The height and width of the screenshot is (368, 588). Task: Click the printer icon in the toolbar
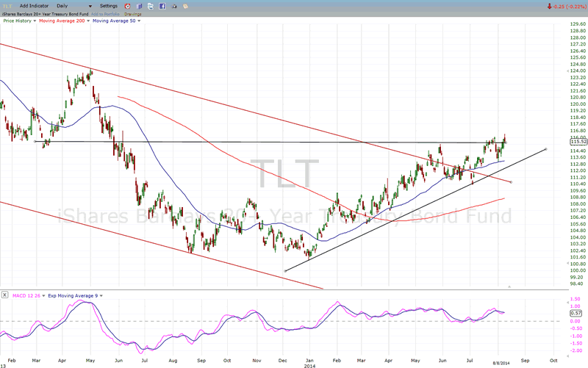tap(173, 5)
